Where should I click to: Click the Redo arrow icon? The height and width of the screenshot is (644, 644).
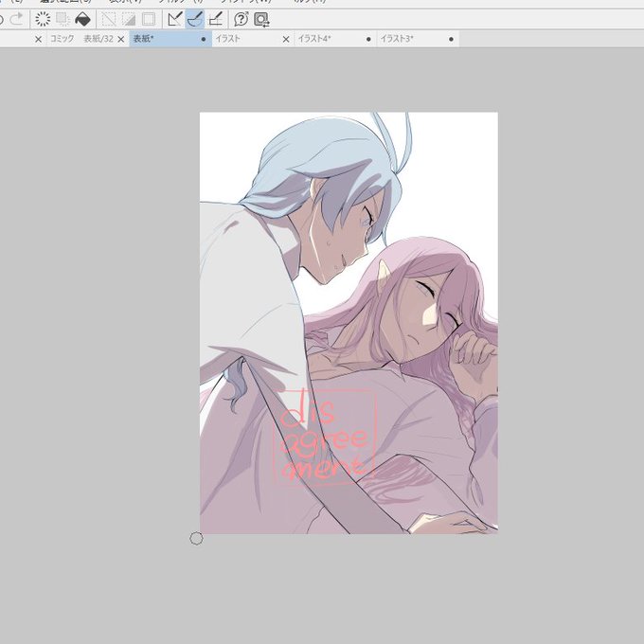(17, 19)
